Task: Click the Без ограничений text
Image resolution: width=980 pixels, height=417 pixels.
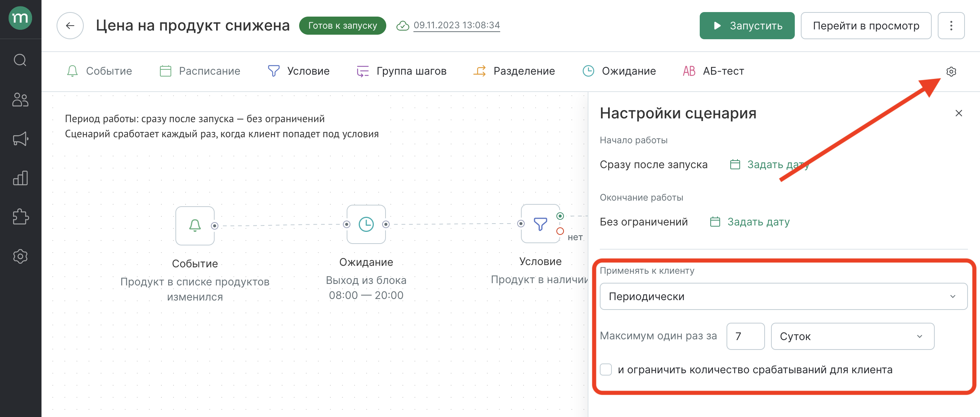Action: 643,222
